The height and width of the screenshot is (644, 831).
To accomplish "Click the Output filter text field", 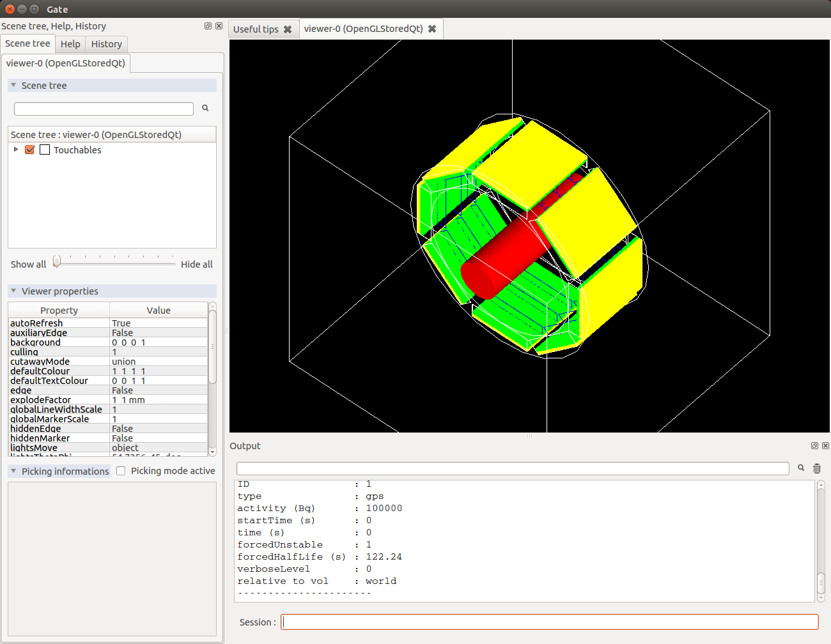I will coord(513,468).
